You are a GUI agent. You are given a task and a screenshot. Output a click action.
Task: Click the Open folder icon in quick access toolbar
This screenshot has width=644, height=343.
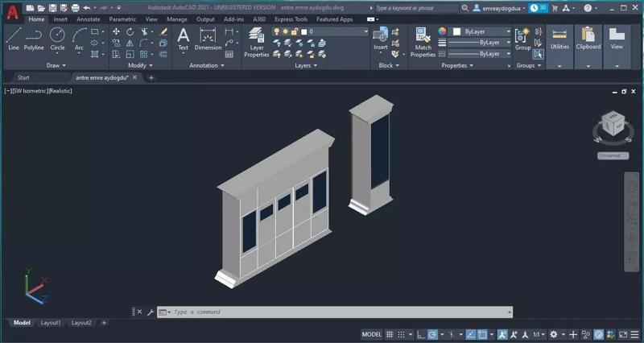point(41,8)
